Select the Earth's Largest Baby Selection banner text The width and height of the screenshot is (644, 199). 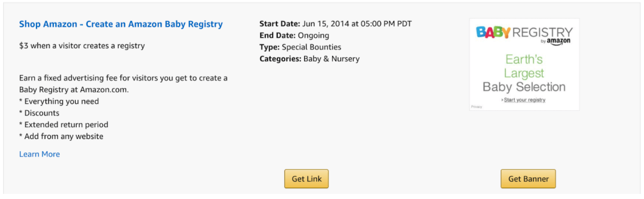click(x=524, y=73)
